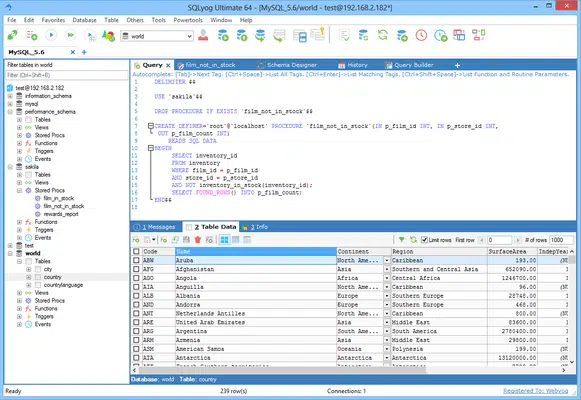Open the Continent dropdown for Afghanistan
The image size is (581, 400).
coord(387,269)
